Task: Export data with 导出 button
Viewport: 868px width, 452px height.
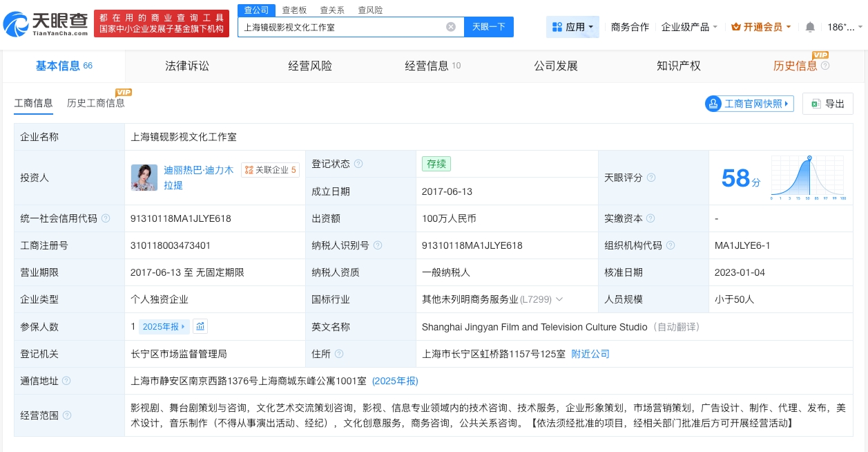Action: point(827,104)
